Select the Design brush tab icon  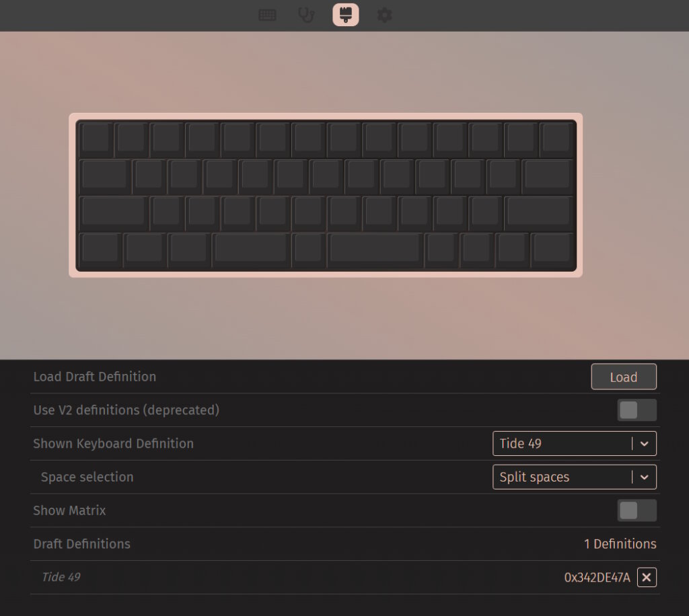coord(346,15)
